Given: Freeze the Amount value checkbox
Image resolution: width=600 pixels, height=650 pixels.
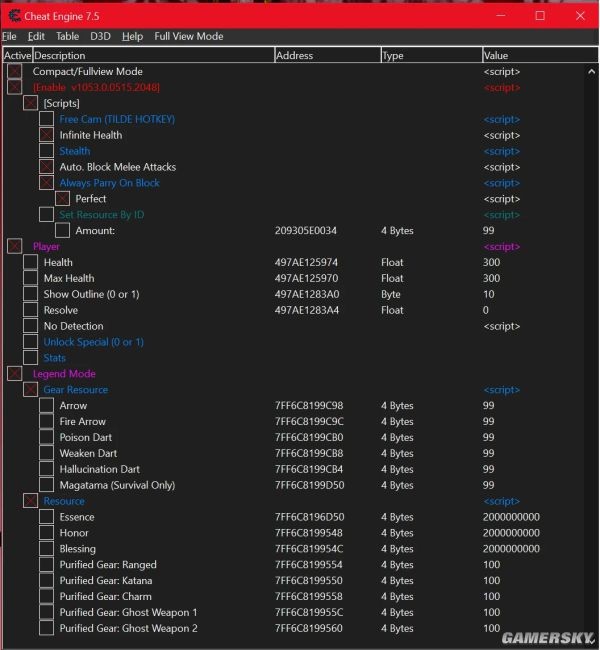Looking at the screenshot, I should 63,230.
